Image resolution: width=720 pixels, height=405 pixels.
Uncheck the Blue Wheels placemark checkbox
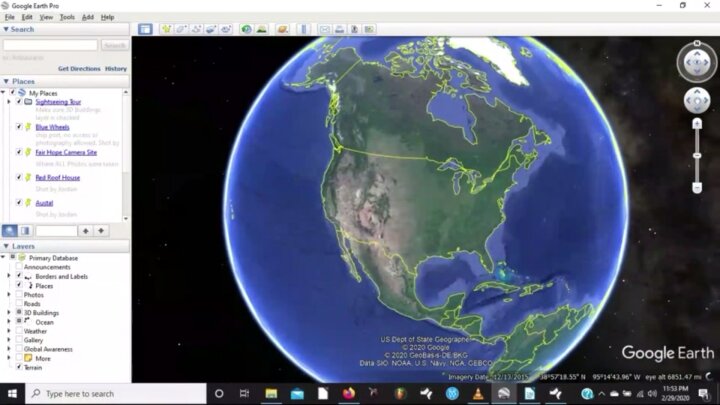19,127
